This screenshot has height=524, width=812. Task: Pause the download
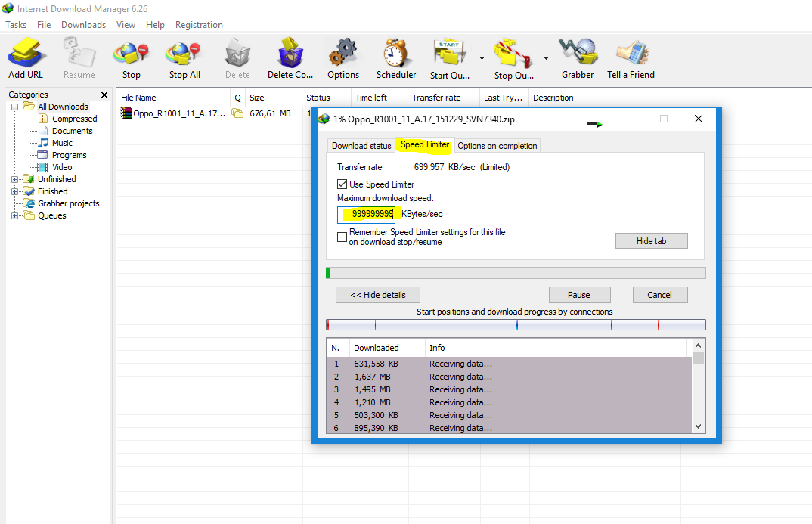point(579,295)
